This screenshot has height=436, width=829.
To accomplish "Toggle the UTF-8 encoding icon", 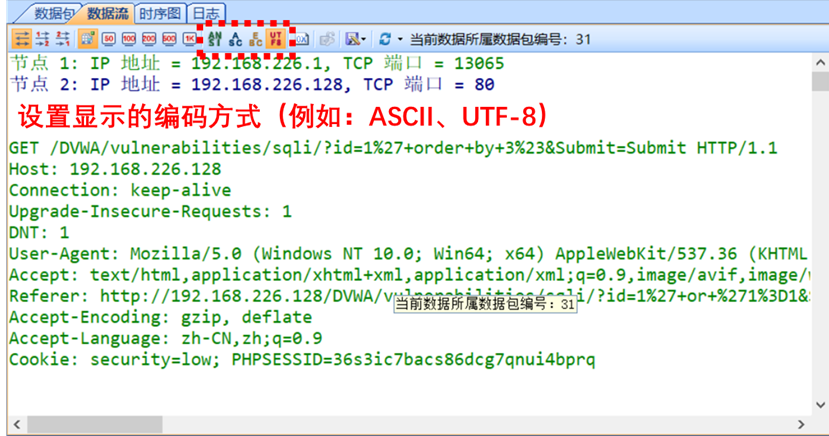I will (x=275, y=39).
